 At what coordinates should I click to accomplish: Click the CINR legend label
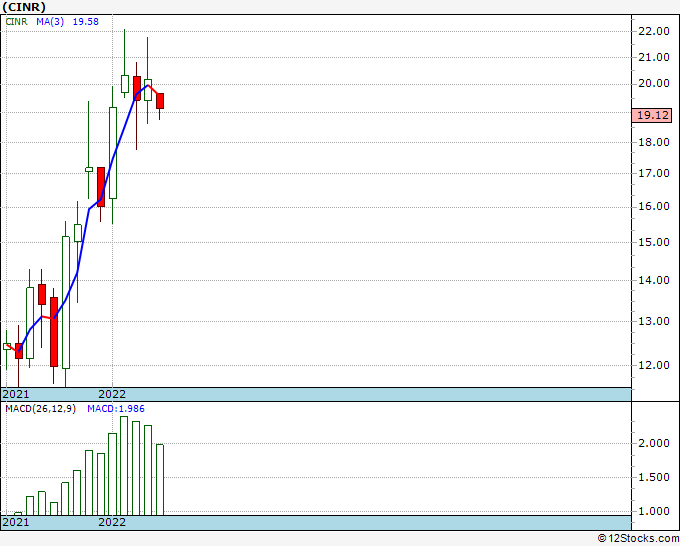click(x=16, y=22)
